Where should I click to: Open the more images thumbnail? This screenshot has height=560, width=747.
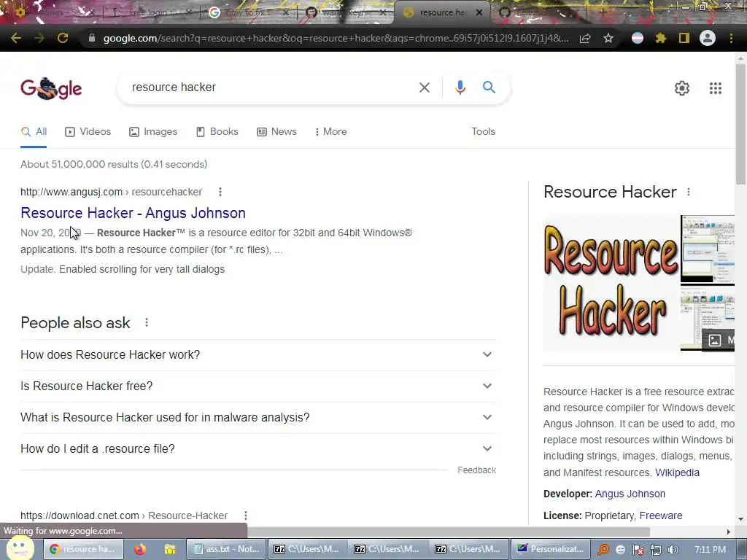(x=708, y=318)
